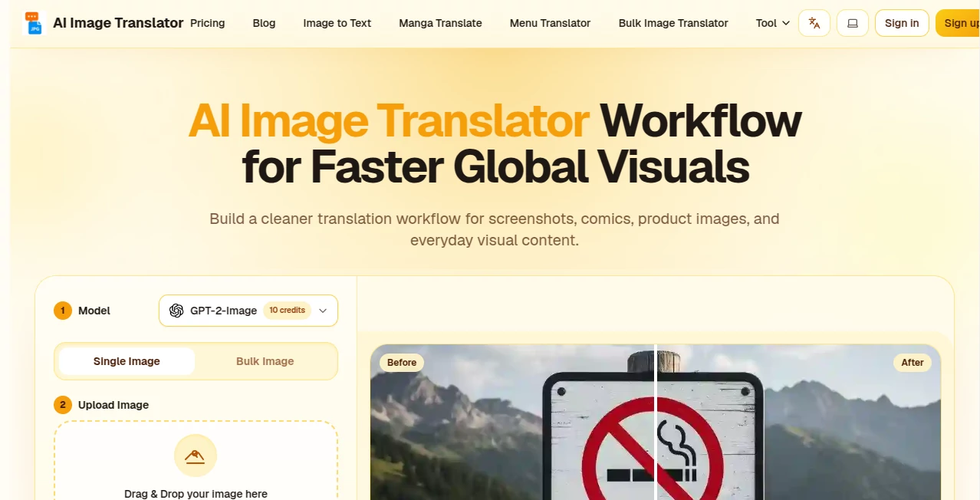Open Manga Translate page
The image size is (980, 500).
pyautogui.click(x=440, y=23)
